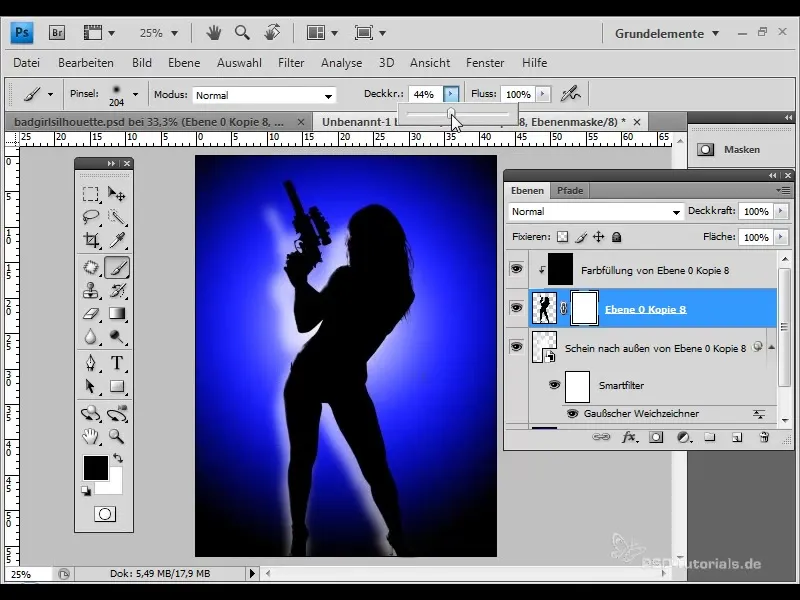The width and height of the screenshot is (800, 600).
Task: Select the Gradient tool
Action: point(117,313)
